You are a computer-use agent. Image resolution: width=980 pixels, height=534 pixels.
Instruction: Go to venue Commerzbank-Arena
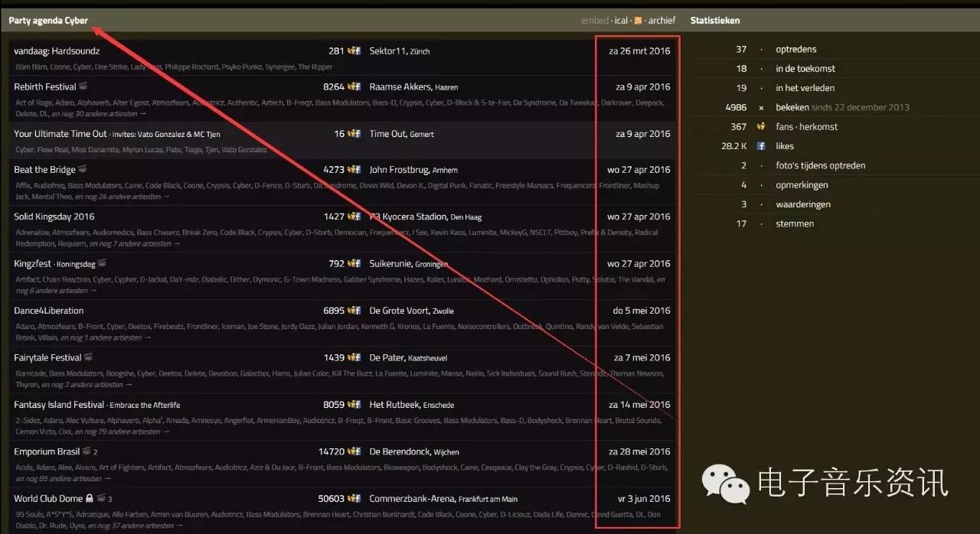pos(411,499)
